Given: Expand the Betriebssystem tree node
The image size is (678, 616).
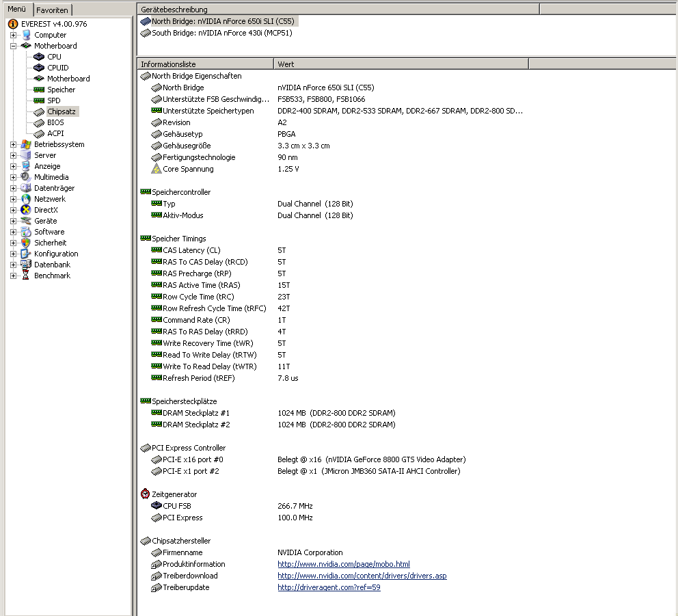Looking at the screenshot, I should (x=14, y=144).
